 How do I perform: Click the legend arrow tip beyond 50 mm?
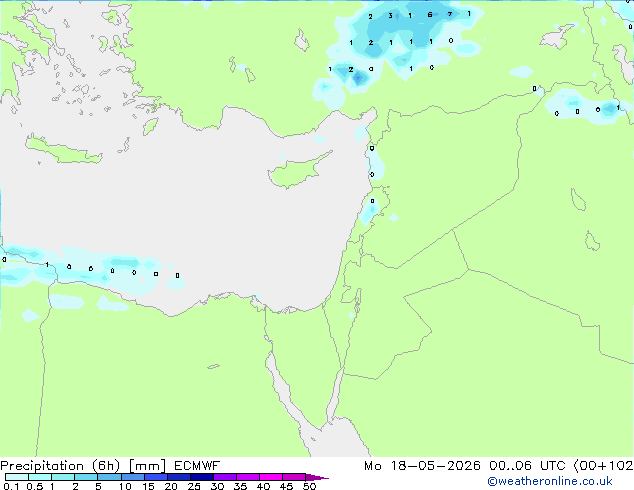[317, 477]
